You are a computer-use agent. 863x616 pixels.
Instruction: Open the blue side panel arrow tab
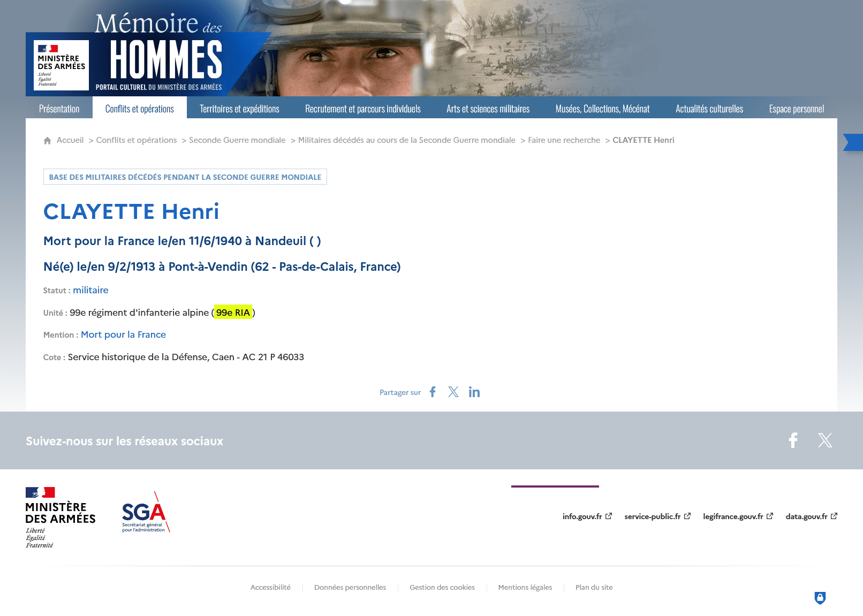[x=853, y=142]
